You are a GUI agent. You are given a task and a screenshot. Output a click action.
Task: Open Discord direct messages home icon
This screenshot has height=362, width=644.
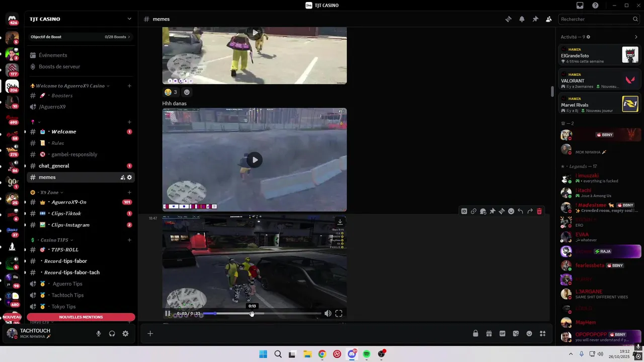12,19
